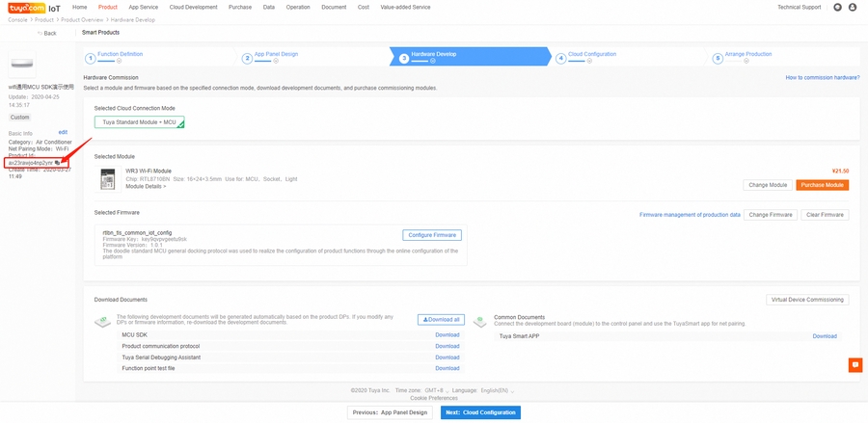Download Function point test file
The image size is (868, 423).
click(x=448, y=368)
